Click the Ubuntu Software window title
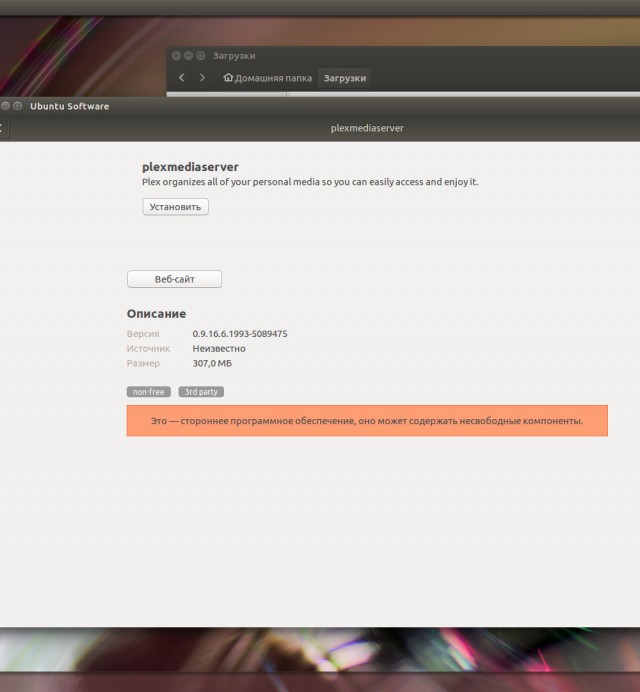 pos(69,106)
